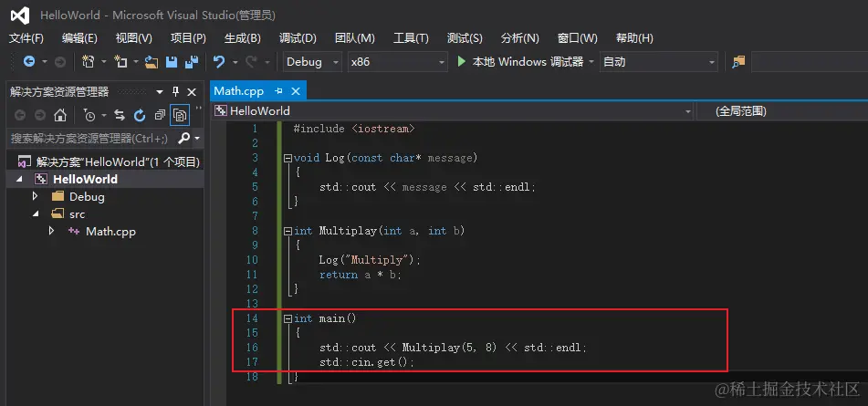
Task: Open the undo history dropdown arrow
Action: (235, 63)
